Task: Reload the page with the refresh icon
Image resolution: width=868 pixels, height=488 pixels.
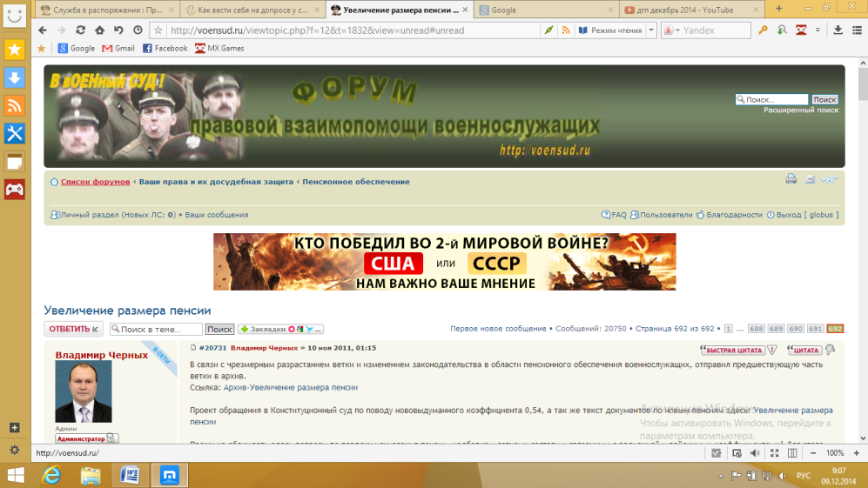Action: tap(80, 30)
